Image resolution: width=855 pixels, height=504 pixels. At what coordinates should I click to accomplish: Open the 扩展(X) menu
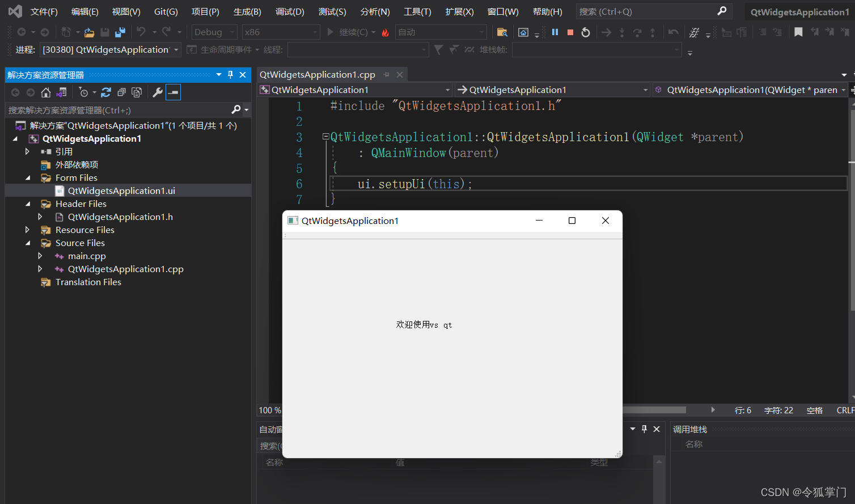pyautogui.click(x=459, y=11)
